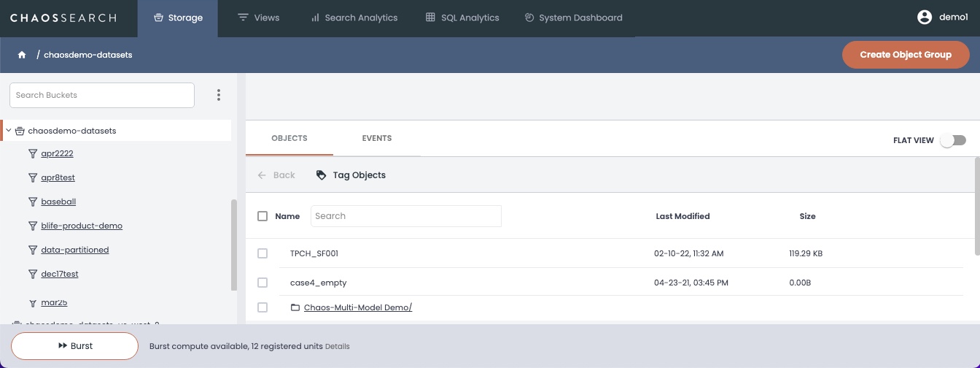This screenshot has width=980, height=368.
Task: Click filter icon beside data-partitioned
Action: pos(33,250)
